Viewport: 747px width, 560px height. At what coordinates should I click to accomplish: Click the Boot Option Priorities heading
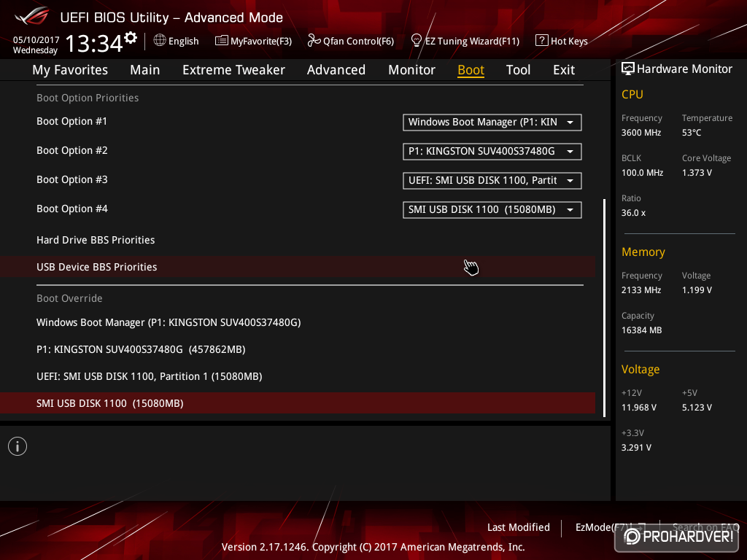pyautogui.click(x=88, y=98)
